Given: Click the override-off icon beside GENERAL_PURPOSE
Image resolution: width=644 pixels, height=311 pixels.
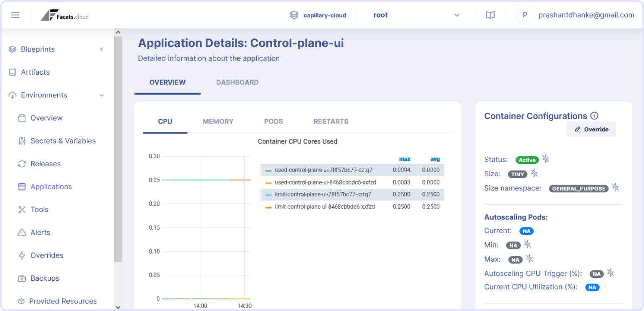Looking at the screenshot, I should point(615,187).
